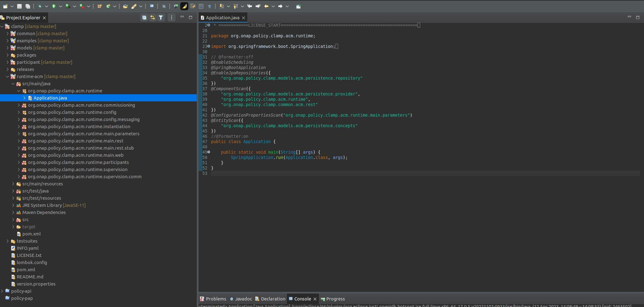The image size is (644, 307).
Task: Open the dropdown arrow beside the Debug icon
Action: 47,6
